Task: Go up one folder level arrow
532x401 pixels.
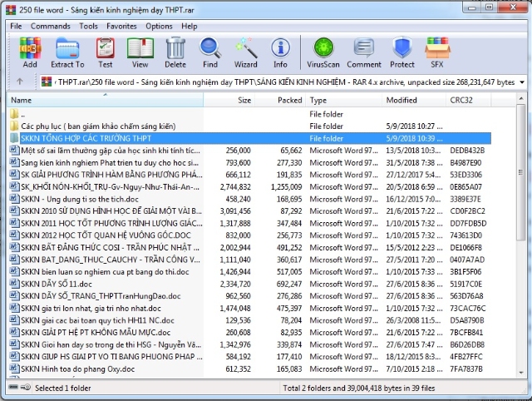Action: 20,82
